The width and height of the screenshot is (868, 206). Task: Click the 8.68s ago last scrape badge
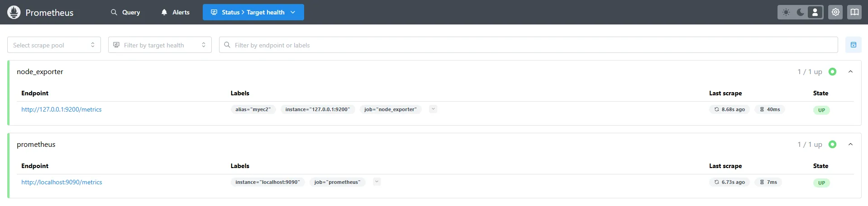[x=730, y=109]
